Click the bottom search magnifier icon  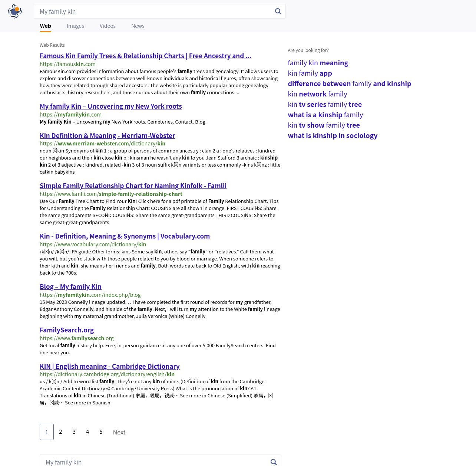pyautogui.click(x=274, y=462)
